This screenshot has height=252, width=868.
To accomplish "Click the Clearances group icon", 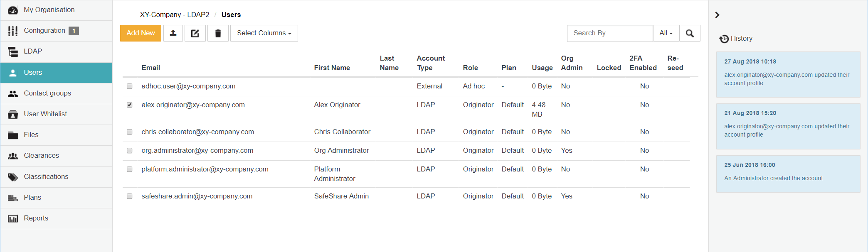I will [13, 156].
